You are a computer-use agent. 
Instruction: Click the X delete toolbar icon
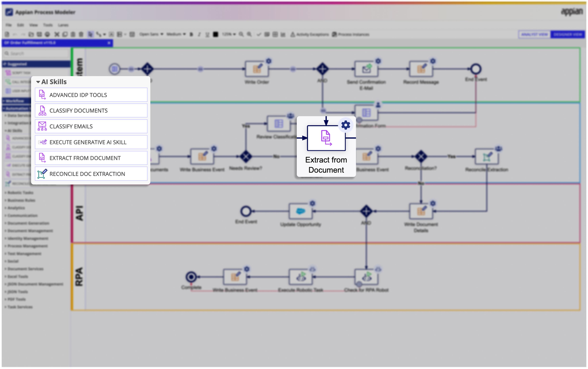57,34
